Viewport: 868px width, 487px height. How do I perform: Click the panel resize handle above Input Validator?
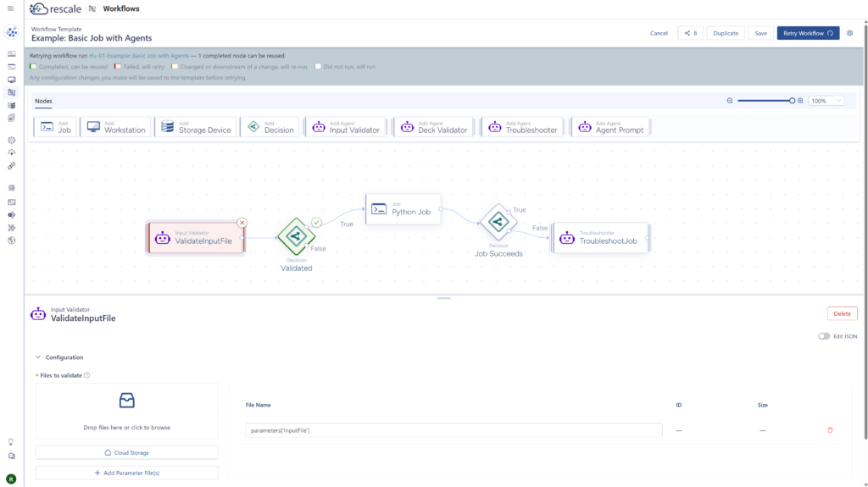[x=444, y=298]
